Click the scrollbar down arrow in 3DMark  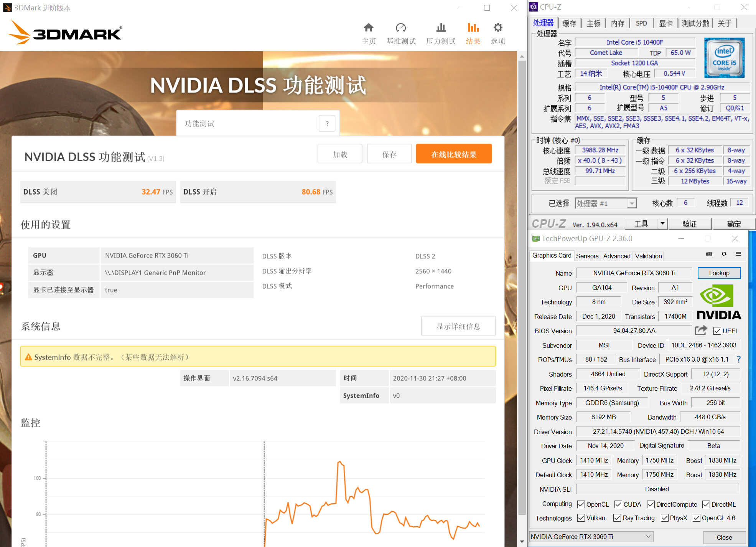[522, 542]
